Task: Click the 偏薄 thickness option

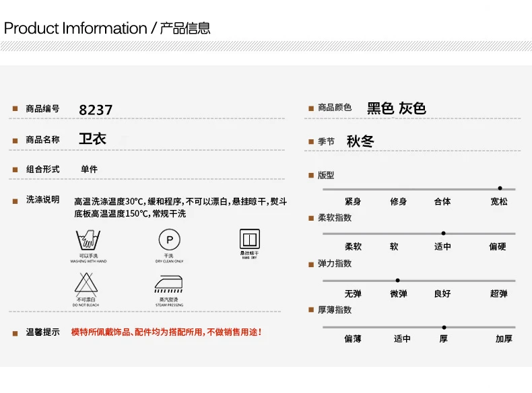Action: tap(352, 338)
